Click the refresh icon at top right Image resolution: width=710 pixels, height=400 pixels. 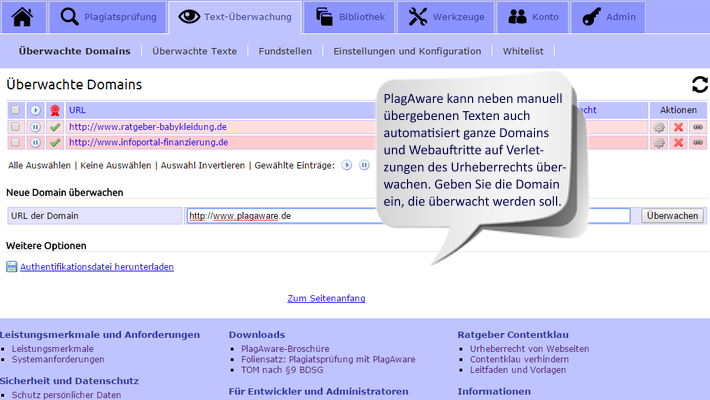pyautogui.click(x=700, y=84)
